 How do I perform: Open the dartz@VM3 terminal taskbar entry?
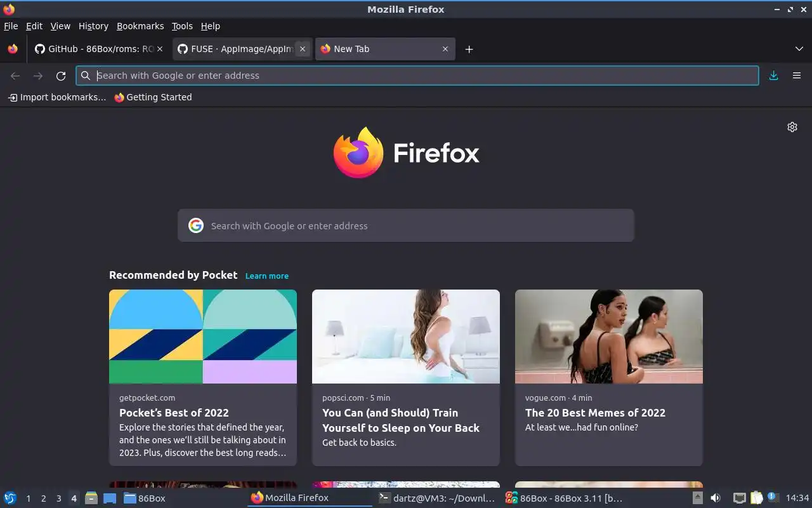click(x=436, y=498)
